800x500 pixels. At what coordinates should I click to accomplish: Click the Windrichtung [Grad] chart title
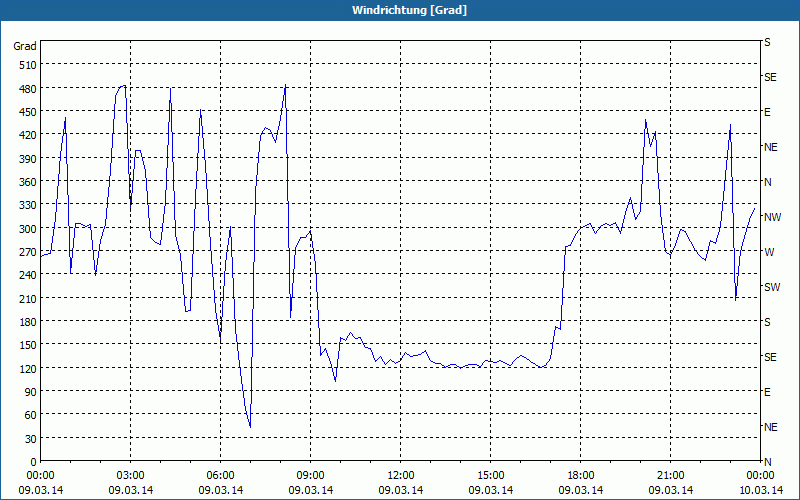pos(409,10)
